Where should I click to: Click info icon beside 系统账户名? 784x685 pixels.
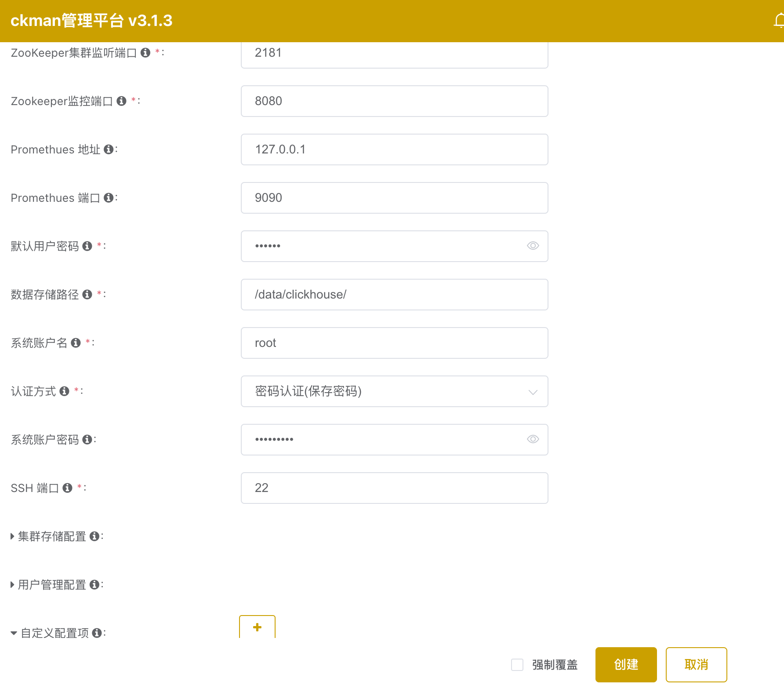coord(76,342)
